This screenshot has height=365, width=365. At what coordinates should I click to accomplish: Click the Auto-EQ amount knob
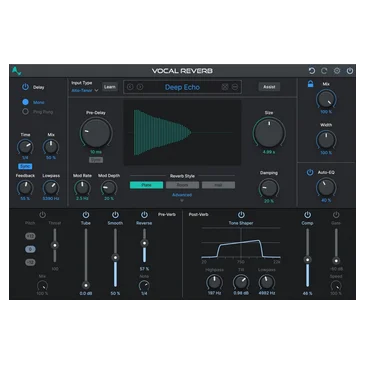pyautogui.click(x=326, y=188)
